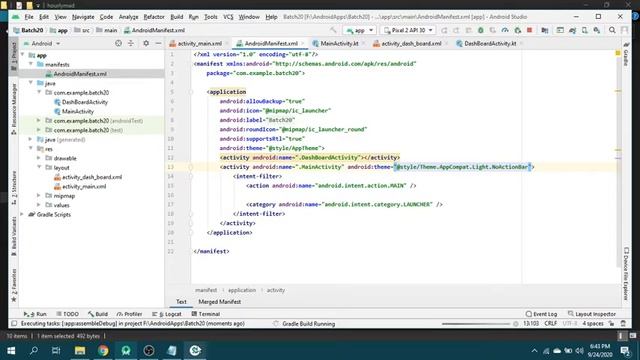640x360 pixels.
Task: Click the CRLF line separator indicator
Action: (550, 323)
